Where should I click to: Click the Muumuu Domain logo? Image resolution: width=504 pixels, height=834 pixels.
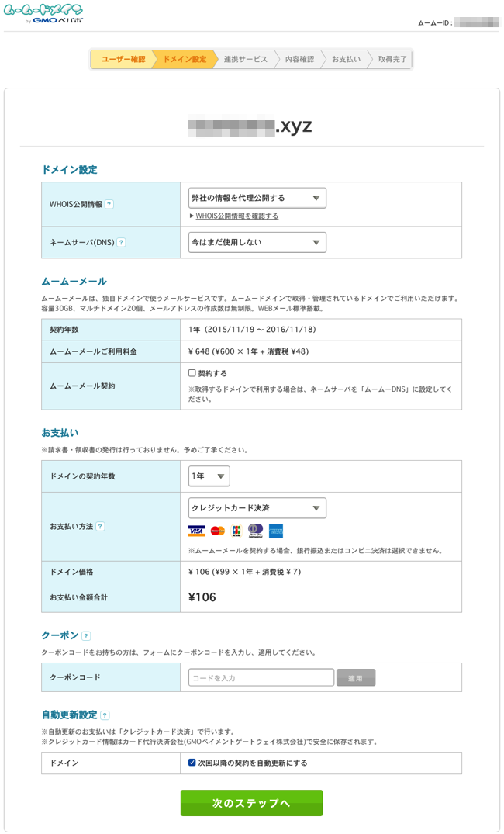(x=43, y=13)
